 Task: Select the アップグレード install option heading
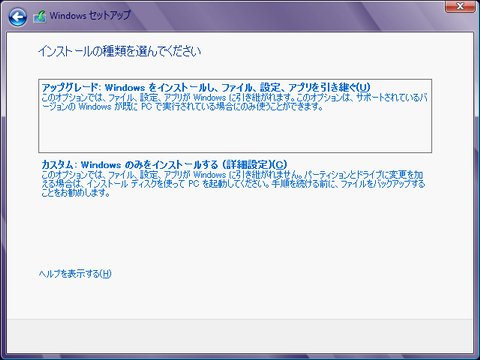pos(206,88)
